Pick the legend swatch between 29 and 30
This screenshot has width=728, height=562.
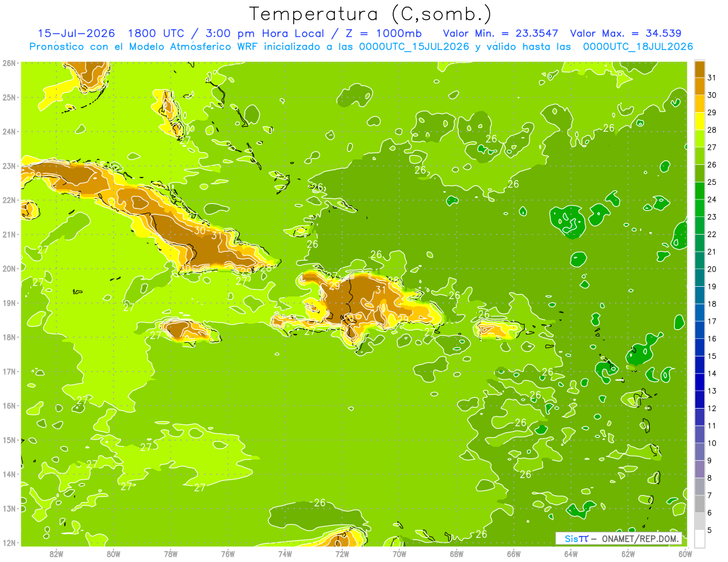tap(699, 103)
